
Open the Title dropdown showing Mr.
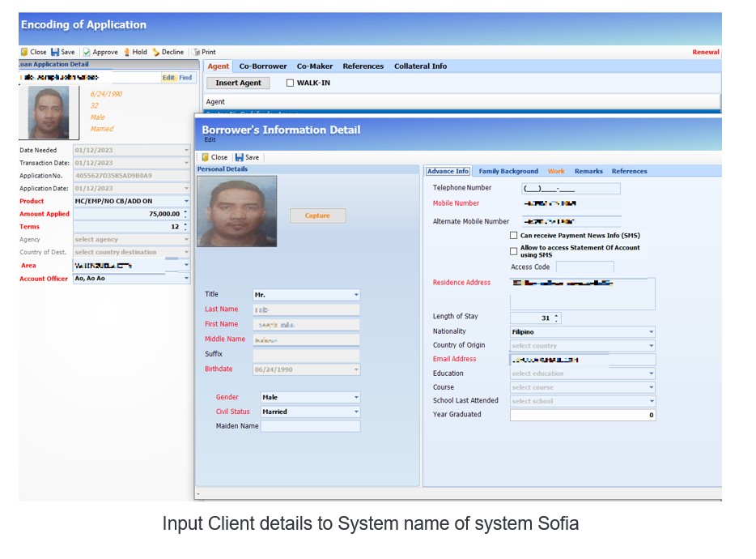pyautogui.click(x=356, y=295)
